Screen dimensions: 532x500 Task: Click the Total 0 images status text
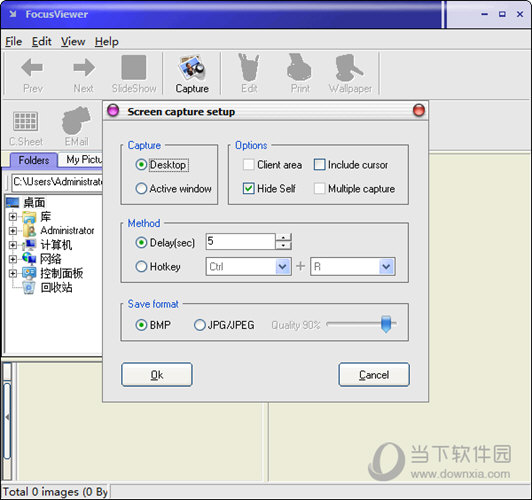point(55,492)
